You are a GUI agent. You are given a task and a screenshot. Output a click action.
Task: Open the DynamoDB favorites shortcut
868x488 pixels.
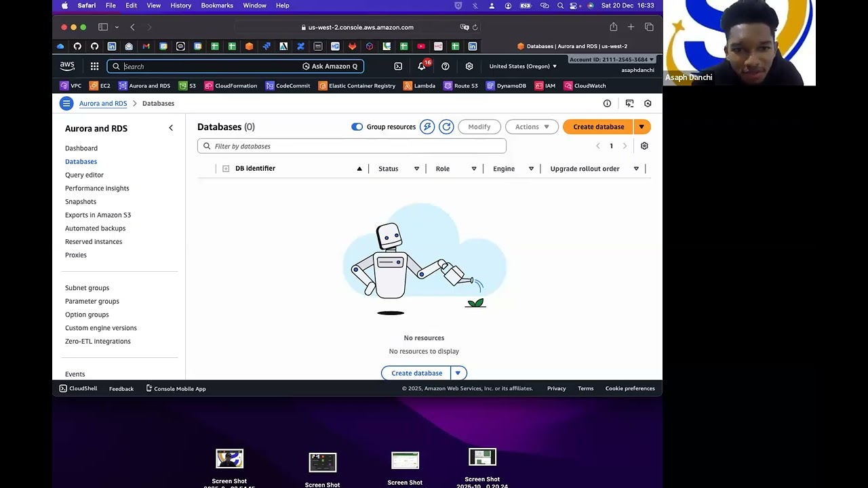506,86
